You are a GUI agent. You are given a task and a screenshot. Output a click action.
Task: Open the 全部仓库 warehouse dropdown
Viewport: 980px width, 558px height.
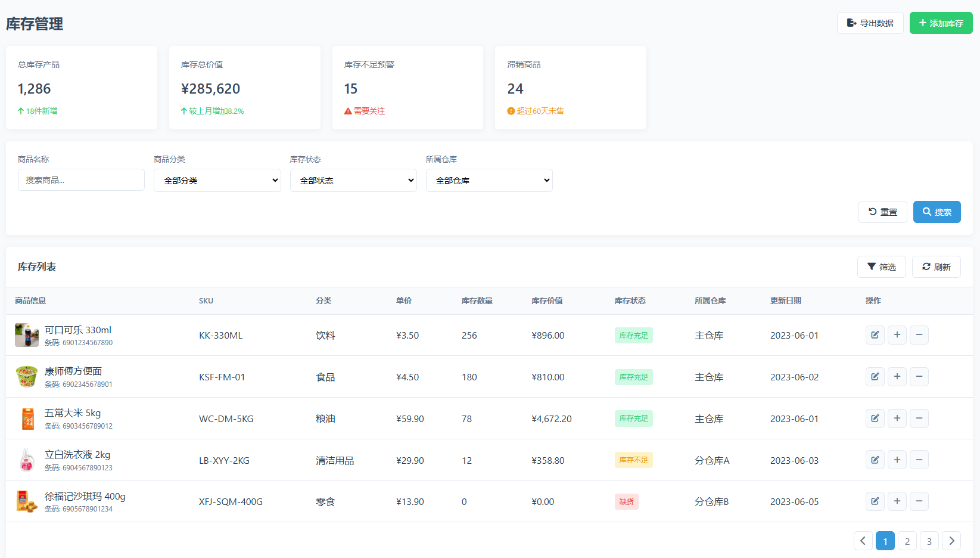tap(489, 180)
